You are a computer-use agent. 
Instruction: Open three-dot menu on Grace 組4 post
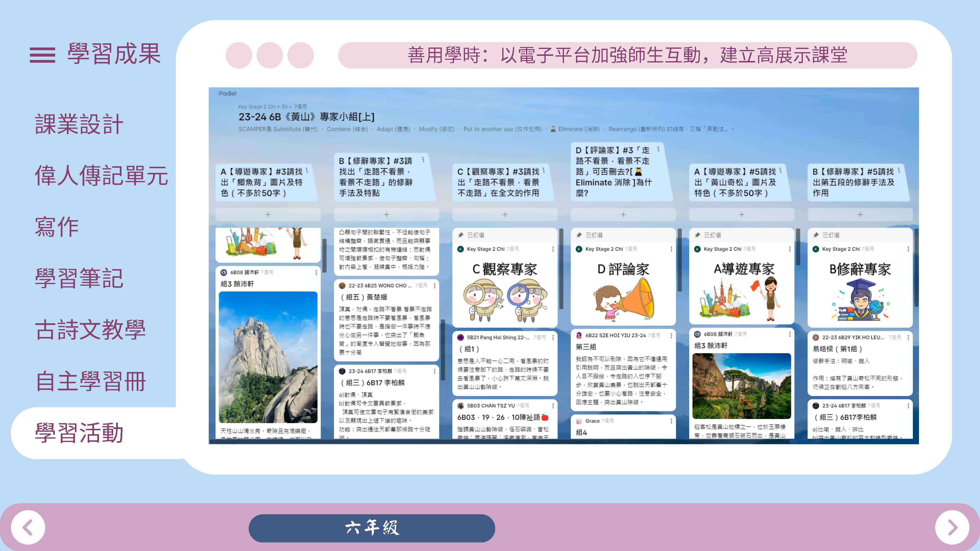pyautogui.click(x=671, y=421)
